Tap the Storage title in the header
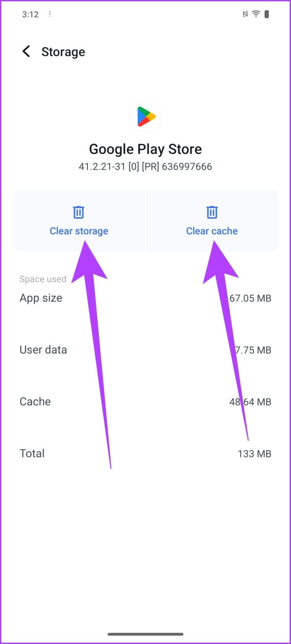The height and width of the screenshot is (644, 291). [x=63, y=51]
